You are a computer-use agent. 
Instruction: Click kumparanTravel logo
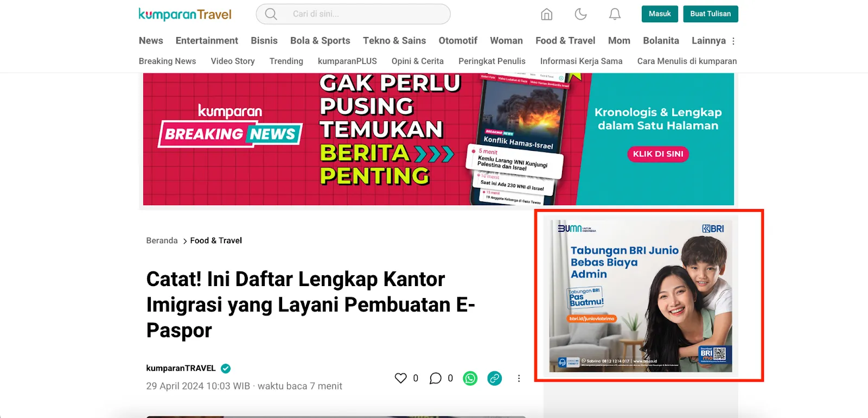(x=185, y=14)
